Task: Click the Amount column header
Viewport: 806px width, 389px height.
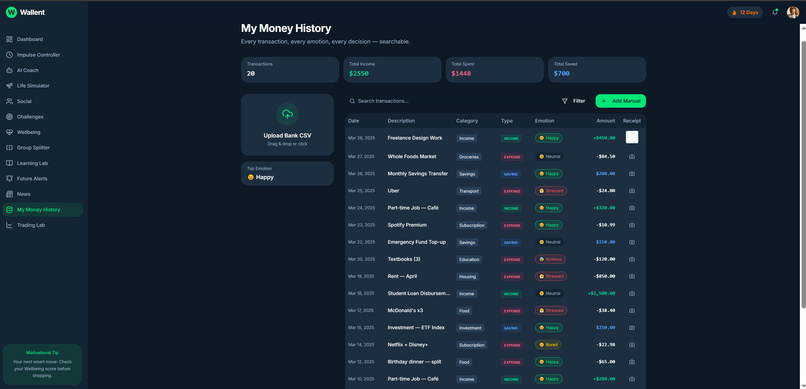Action: pyautogui.click(x=606, y=121)
